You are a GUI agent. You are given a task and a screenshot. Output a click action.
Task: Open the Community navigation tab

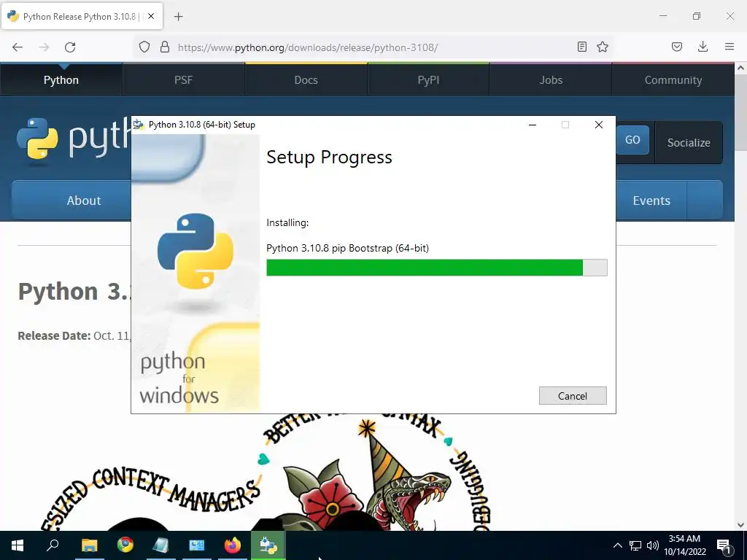(673, 80)
